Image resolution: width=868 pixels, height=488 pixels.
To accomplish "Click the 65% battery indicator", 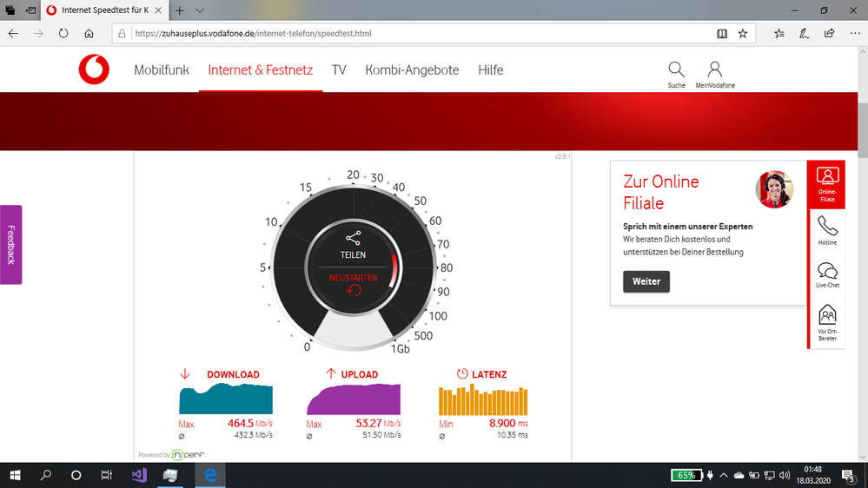I will click(686, 475).
